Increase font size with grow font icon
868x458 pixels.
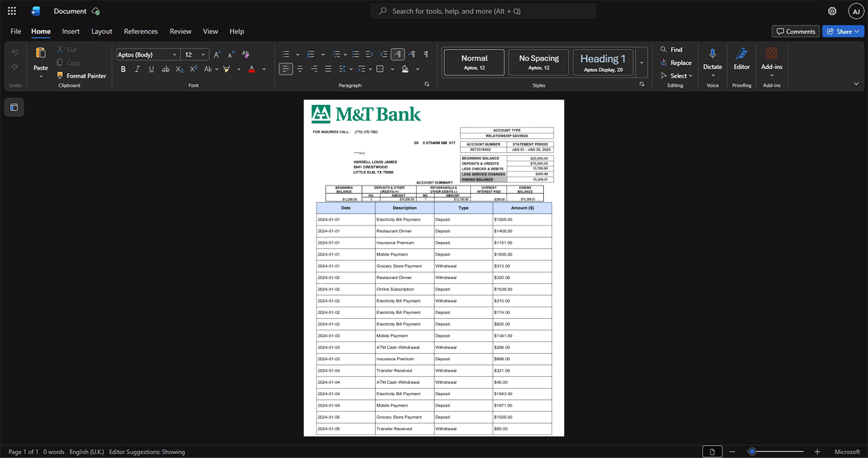coord(217,55)
